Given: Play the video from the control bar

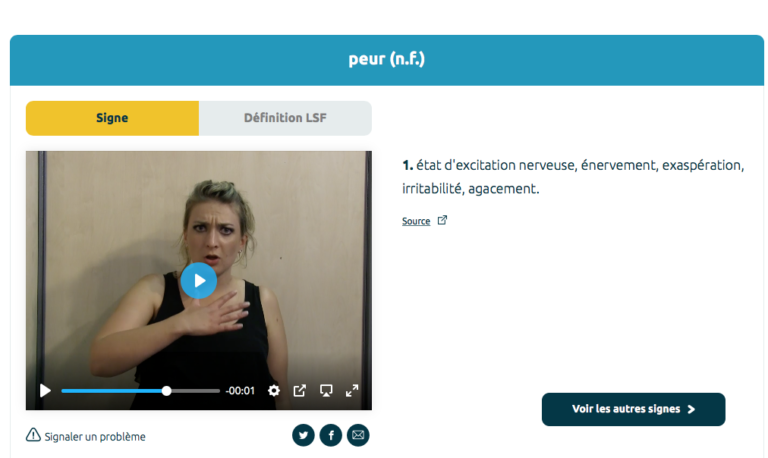Looking at the screenshot, I should click(45, 390).
